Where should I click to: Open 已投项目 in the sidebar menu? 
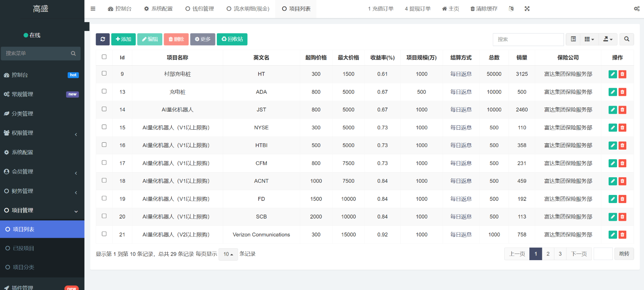click(24, 248)
